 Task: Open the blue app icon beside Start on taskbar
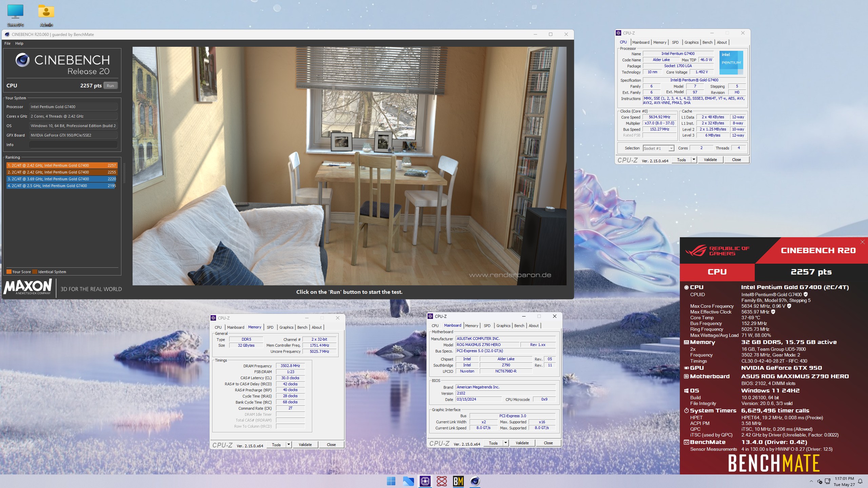point(408,481)
